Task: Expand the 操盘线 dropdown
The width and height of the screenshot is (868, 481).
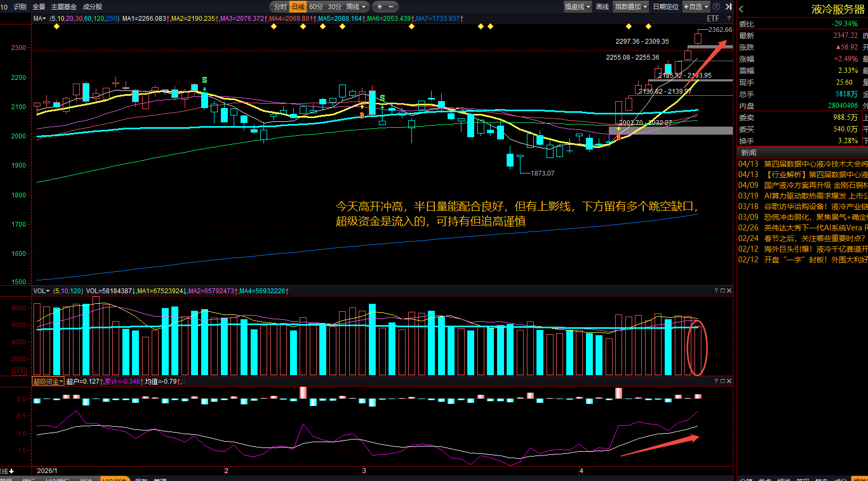Action: click(x=578, y=7)
